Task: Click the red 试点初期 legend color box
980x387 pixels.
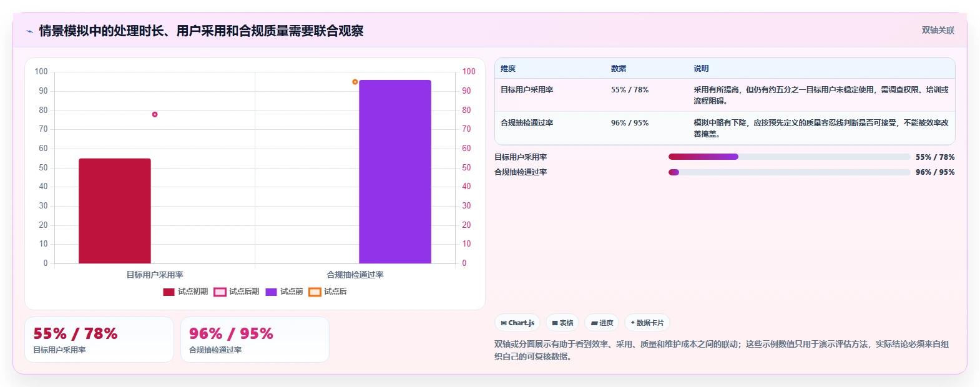Action: coord(169,292)
